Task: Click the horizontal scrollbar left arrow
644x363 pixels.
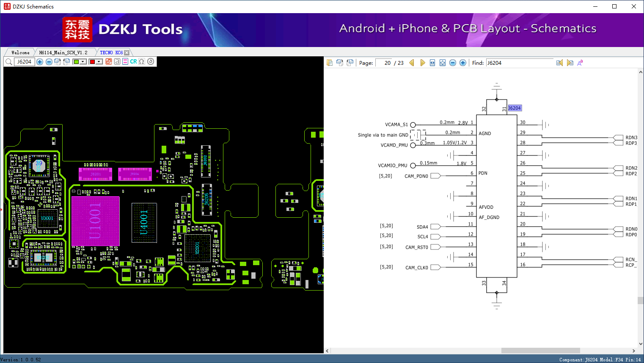Action: point(328,351)
